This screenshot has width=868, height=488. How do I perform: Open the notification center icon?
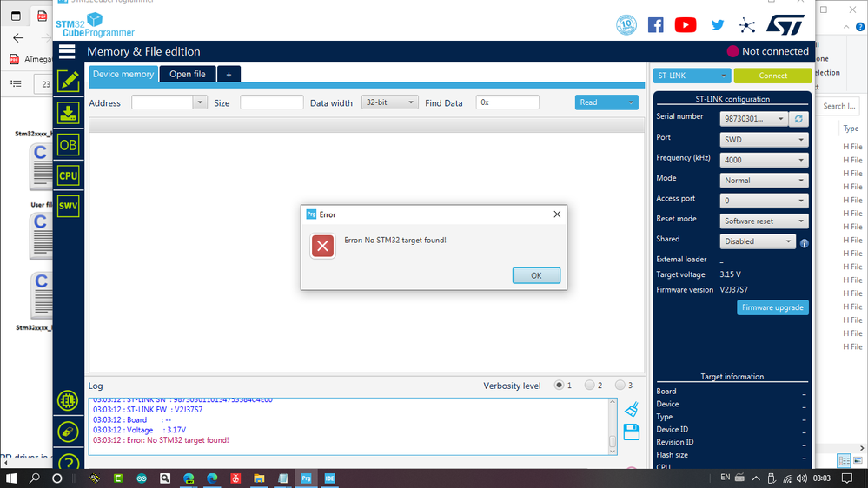pyautogui.click(x=847, y=478)
